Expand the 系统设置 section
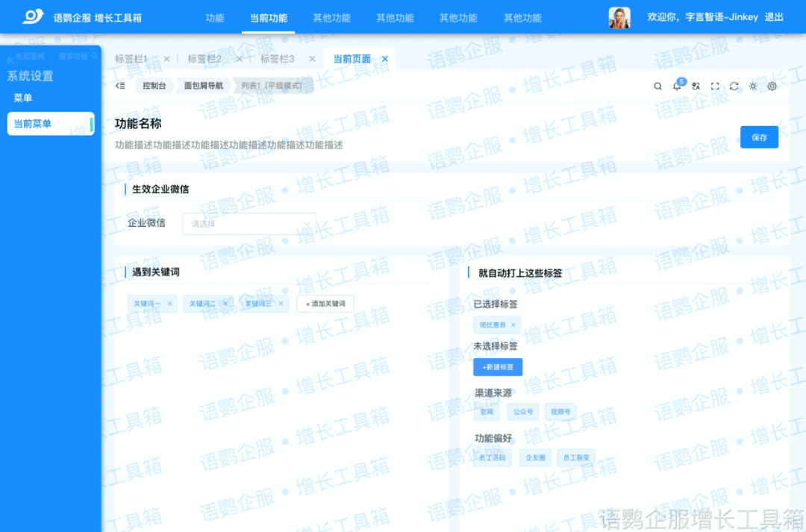Screen dimensions: 806x532 (x=32, y=75)
